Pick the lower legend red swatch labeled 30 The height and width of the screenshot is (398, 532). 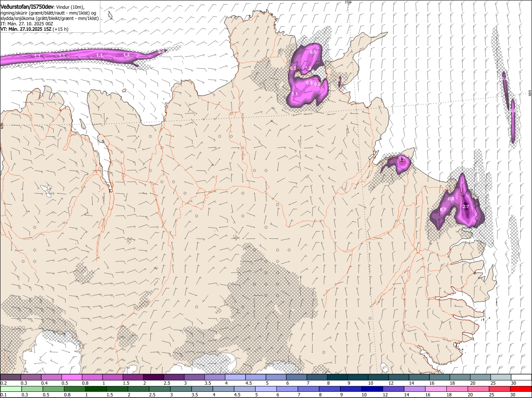pyautogui.click(x=521, y=389)
